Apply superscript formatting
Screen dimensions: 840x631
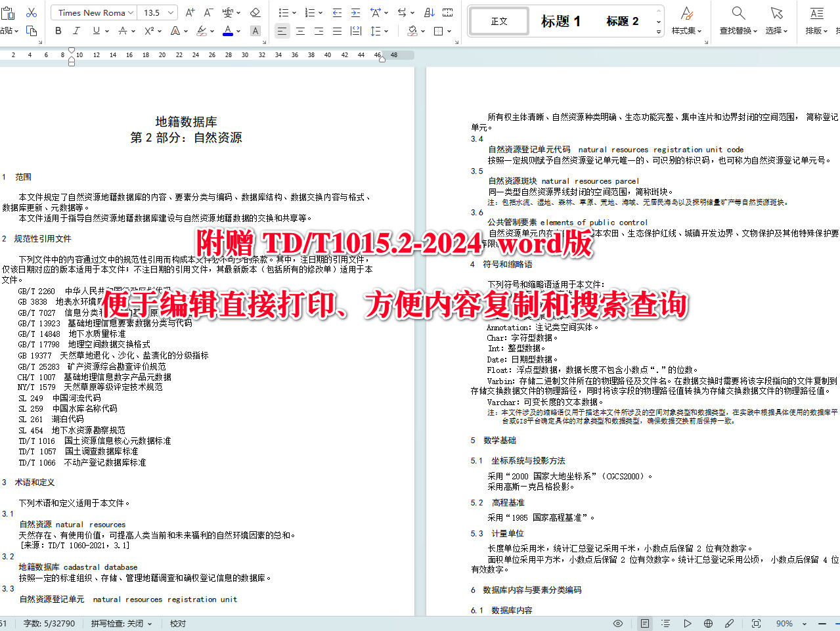pos(149,31)
